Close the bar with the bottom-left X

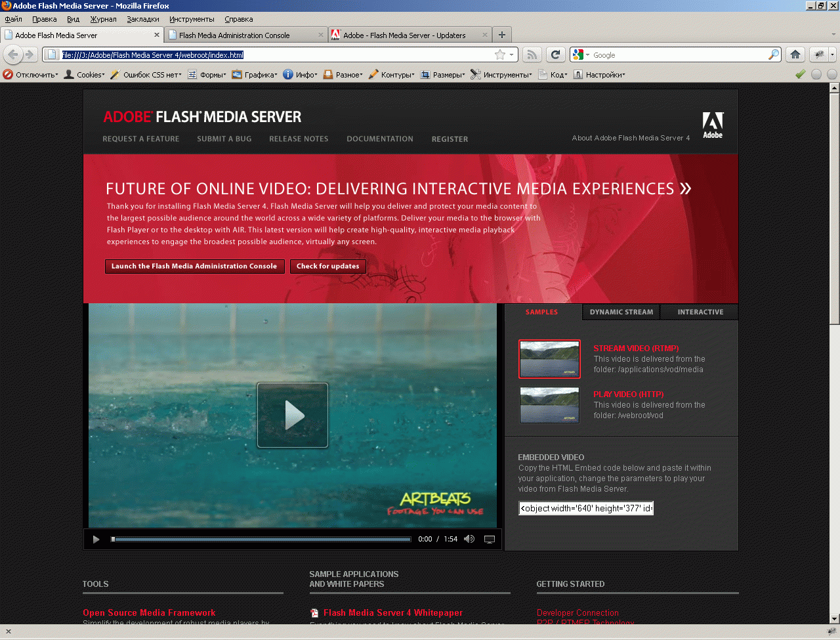coord(9,631)
